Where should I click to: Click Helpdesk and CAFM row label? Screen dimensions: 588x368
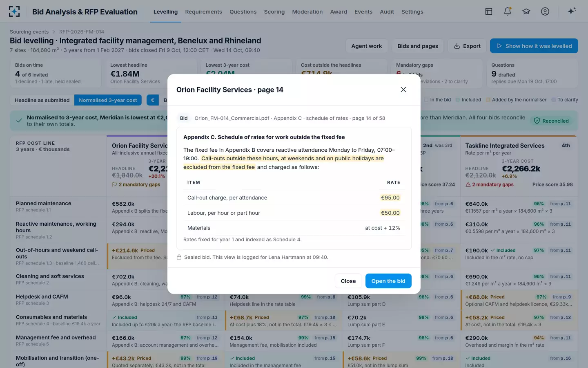coord(42,297)
